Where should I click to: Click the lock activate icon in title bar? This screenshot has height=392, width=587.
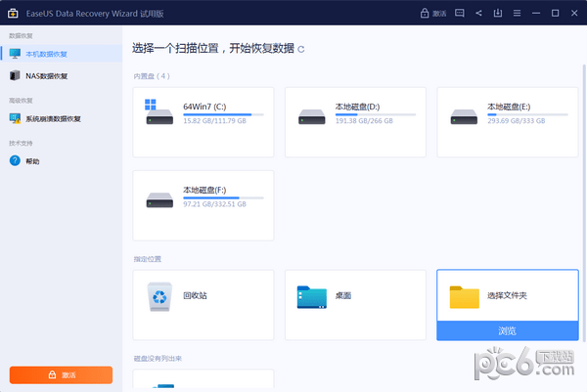point(425,13)
